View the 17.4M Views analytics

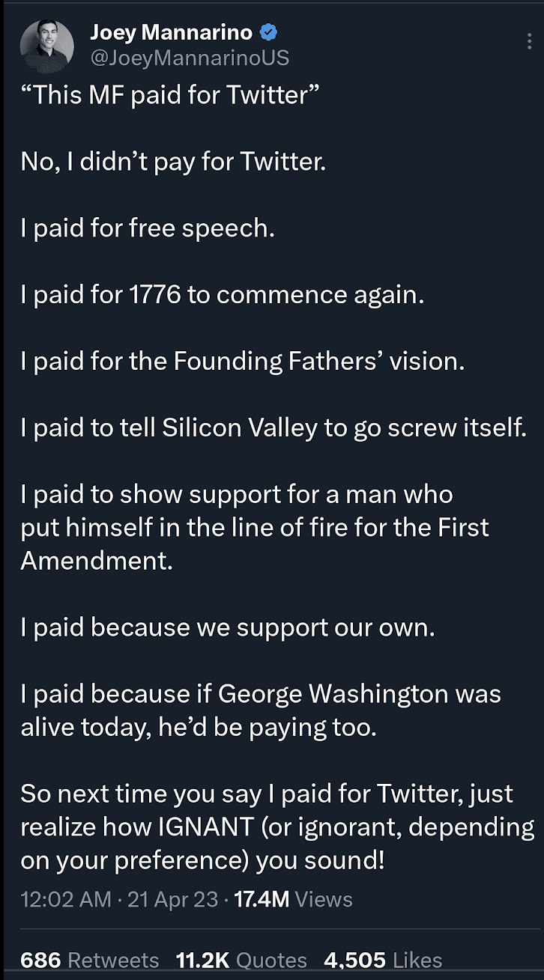293,899
